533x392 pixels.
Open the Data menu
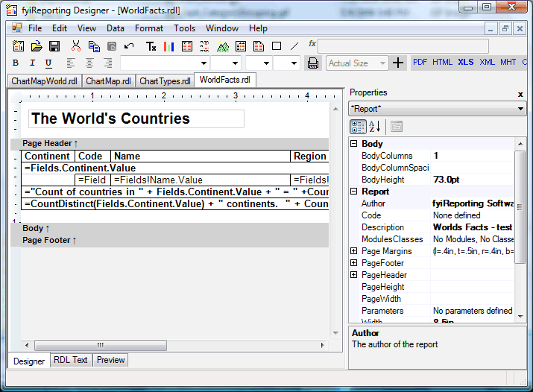click(x=116, y=28)
